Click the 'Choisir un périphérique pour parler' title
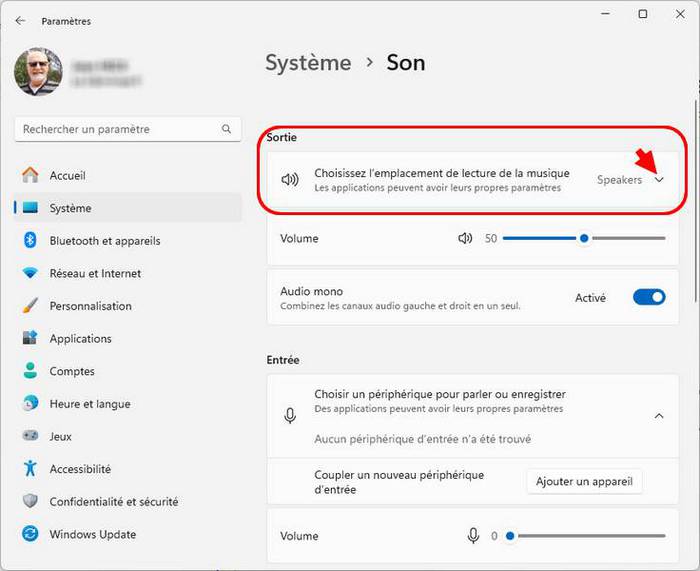This screenshot has height=571, width=700. pyautogui.click(x=440, y=394)
